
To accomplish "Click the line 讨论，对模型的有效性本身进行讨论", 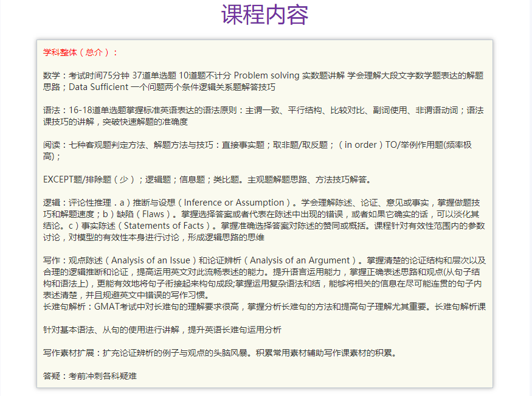I will pyautogui.click(x=154, y=237).
